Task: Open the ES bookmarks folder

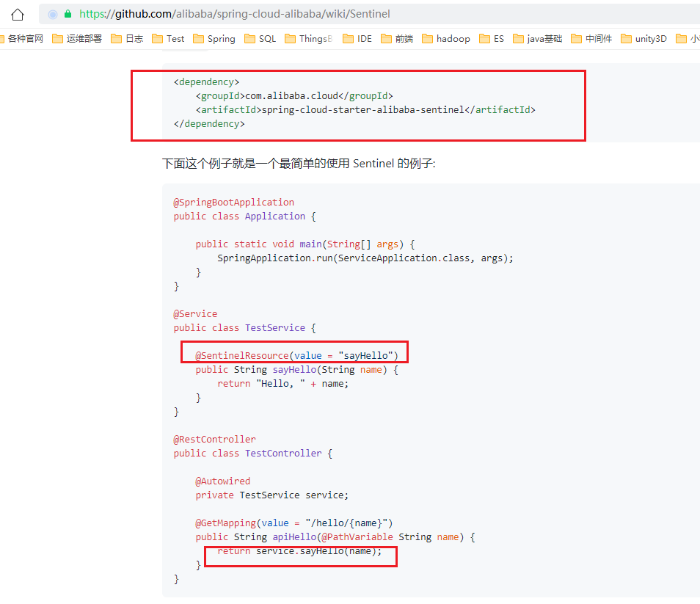Action: pyautogui.click(x=491, y=38)
